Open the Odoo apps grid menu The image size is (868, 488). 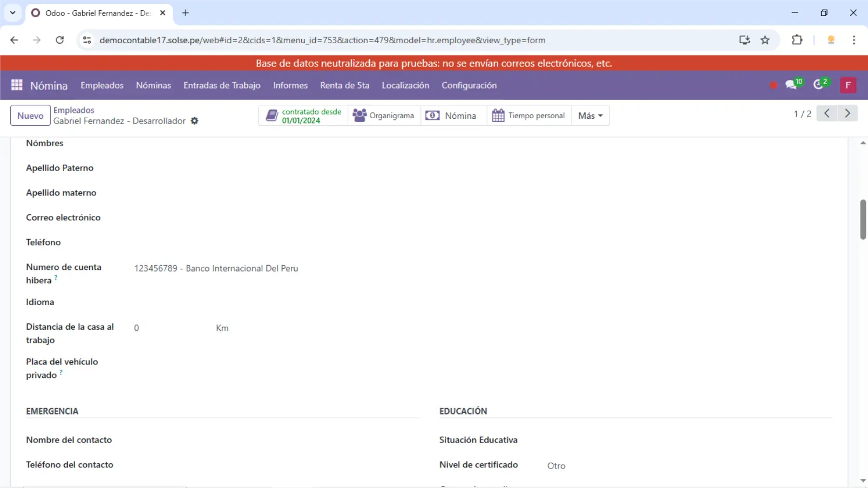point(17,85)
